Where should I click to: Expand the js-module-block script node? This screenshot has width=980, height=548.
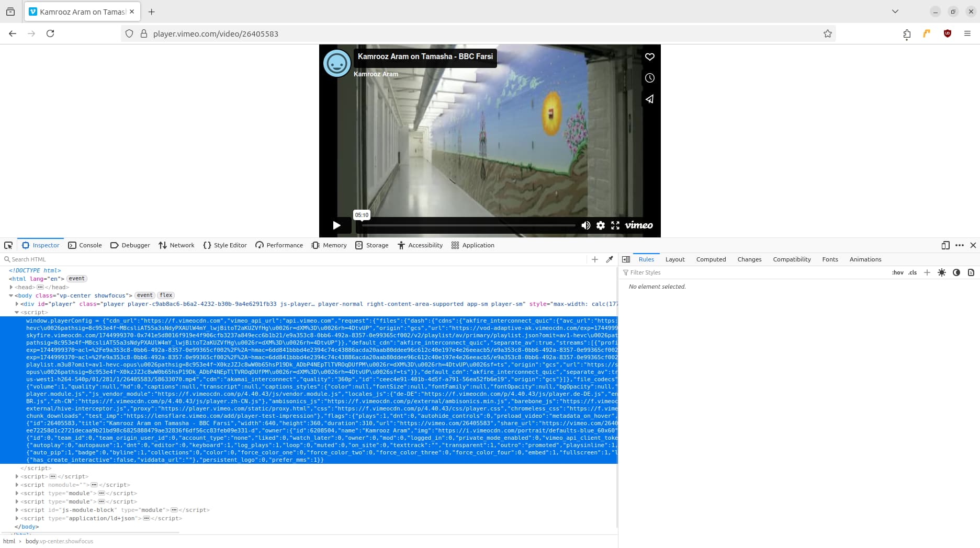click(17, 510)
